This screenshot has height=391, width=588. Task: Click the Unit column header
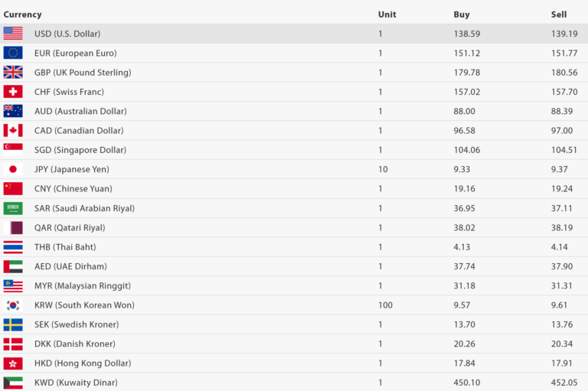tap(387, 15)
